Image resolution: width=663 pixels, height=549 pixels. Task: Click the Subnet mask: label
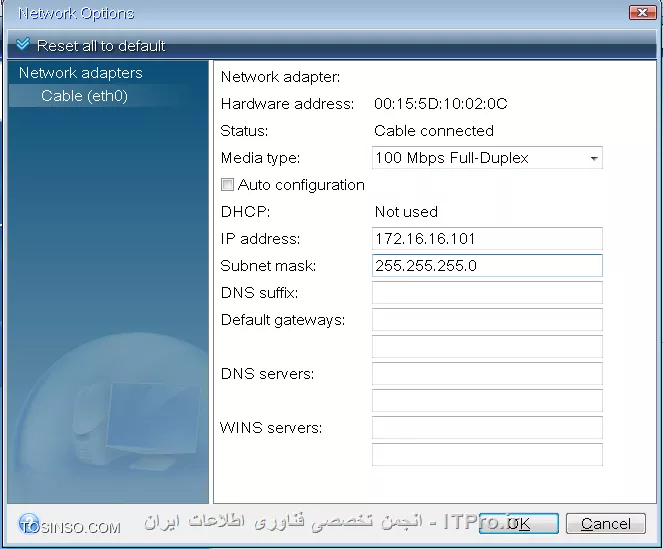(268, 266)
